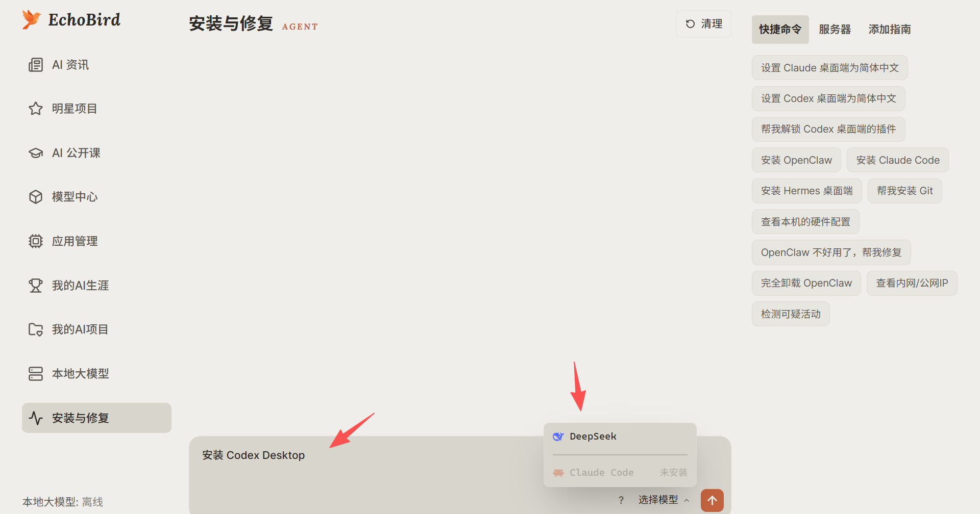The height and width of the screenshot is (514, 980).
Task: Click 帮我解锁 Codex 桌面端的插件
Action: pos(828,129)
